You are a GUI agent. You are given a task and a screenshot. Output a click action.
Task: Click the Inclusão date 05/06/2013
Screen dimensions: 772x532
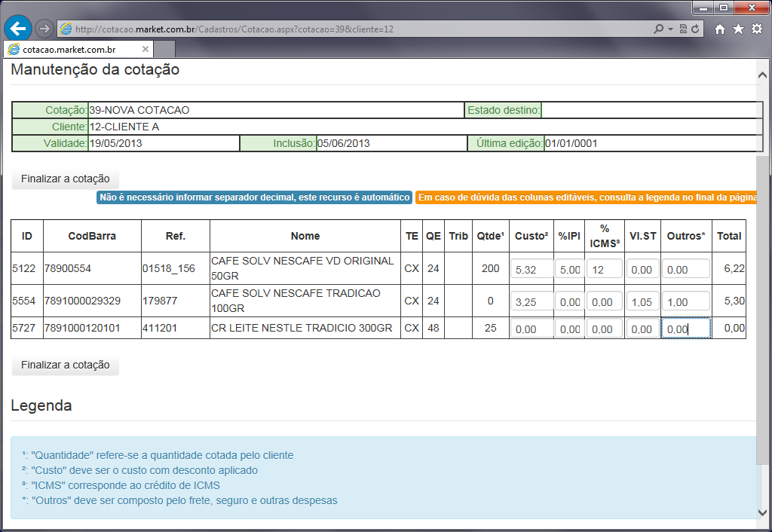344,144
